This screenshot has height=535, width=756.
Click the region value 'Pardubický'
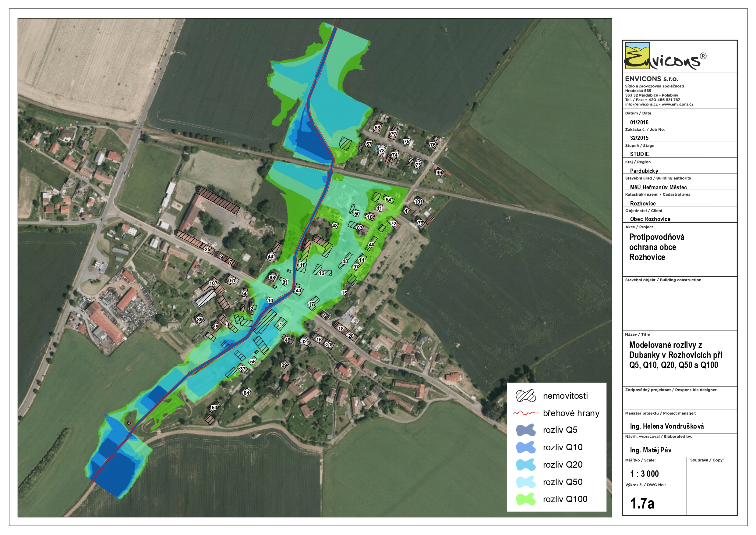click(x=644, y=171)
